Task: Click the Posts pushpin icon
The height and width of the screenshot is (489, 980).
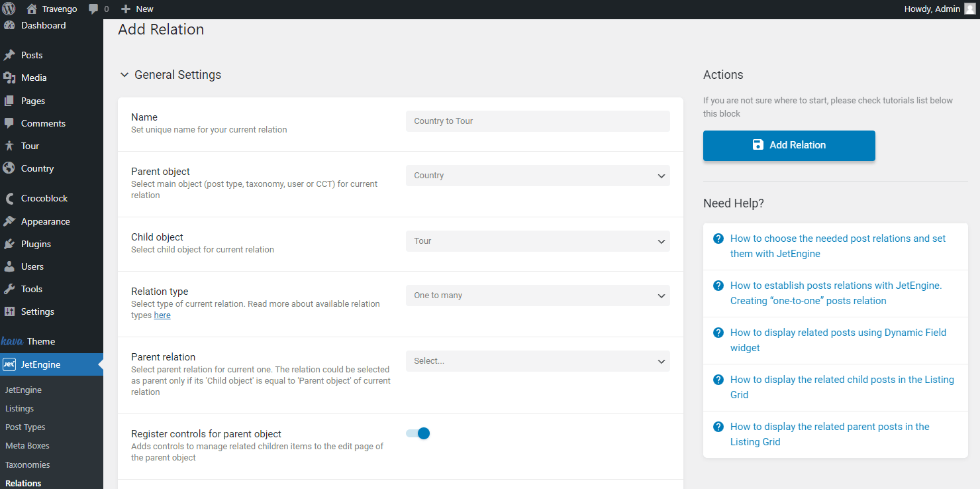Action: [x=9, y=55]
